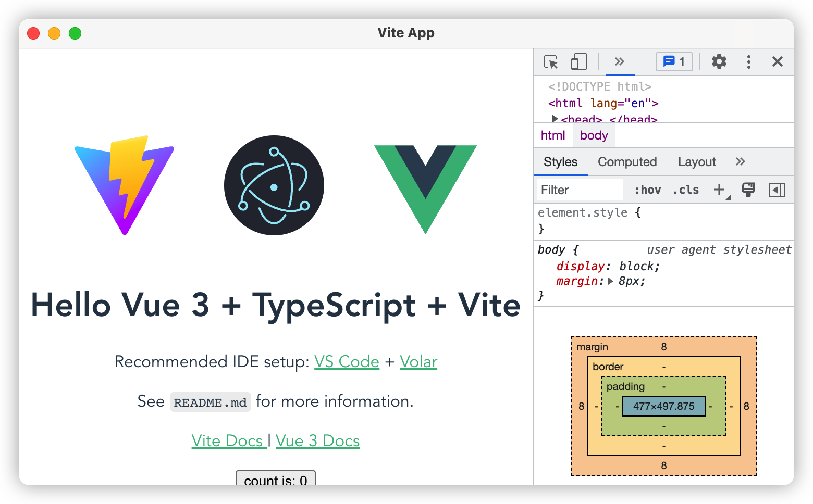
Task: Switch to the Computed tab
Action: pyautogui.click(x=627, y=162)
